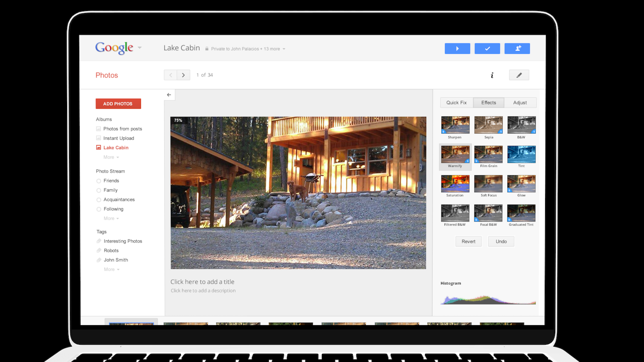Go to next photo with right chevron

click(x=183, y=75)
